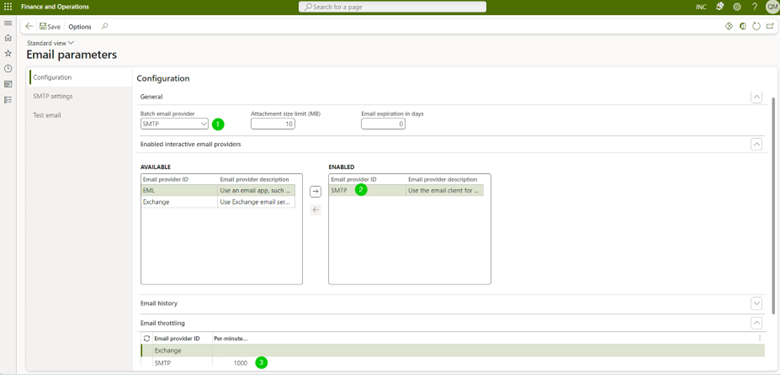Click Email provider description header in Enabled list
This screenshot has width=780, height=375.
443,179
